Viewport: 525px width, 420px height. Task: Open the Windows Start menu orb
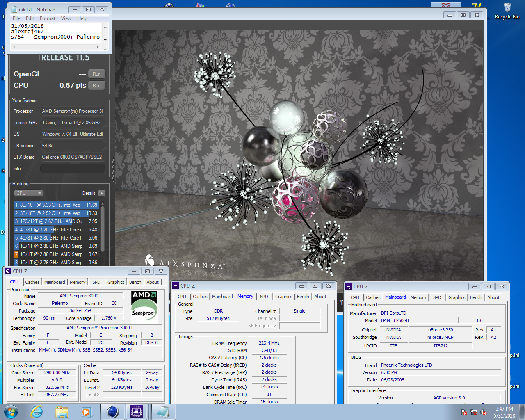click(x=11, y=412)
